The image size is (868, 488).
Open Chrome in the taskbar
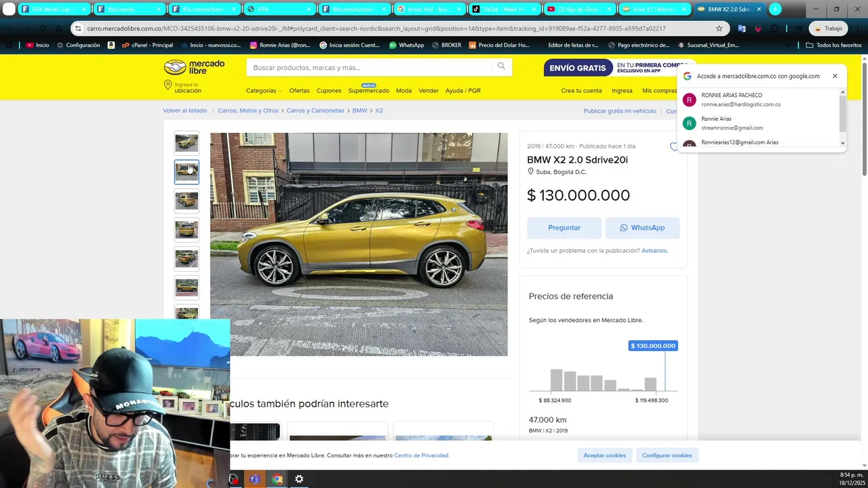(277, 479)
